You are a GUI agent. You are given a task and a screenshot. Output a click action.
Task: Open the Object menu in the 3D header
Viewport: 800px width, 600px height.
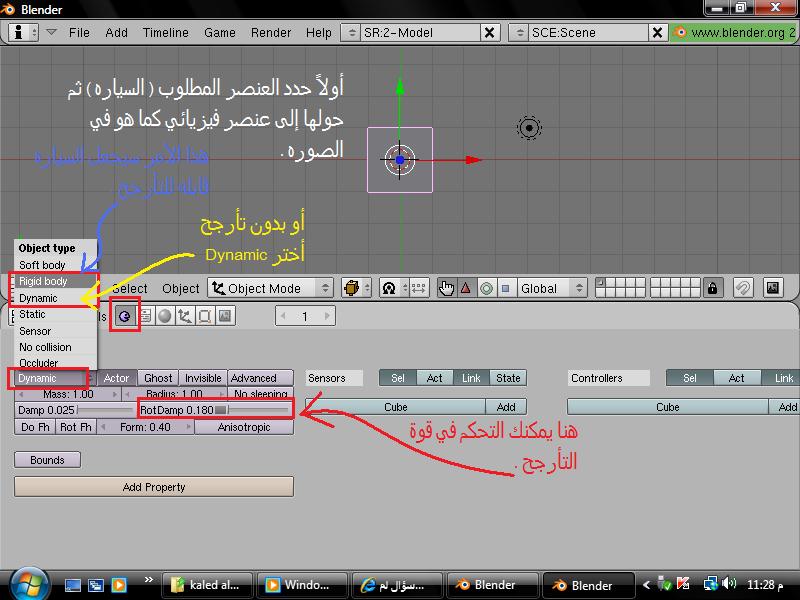pos(181,289)
